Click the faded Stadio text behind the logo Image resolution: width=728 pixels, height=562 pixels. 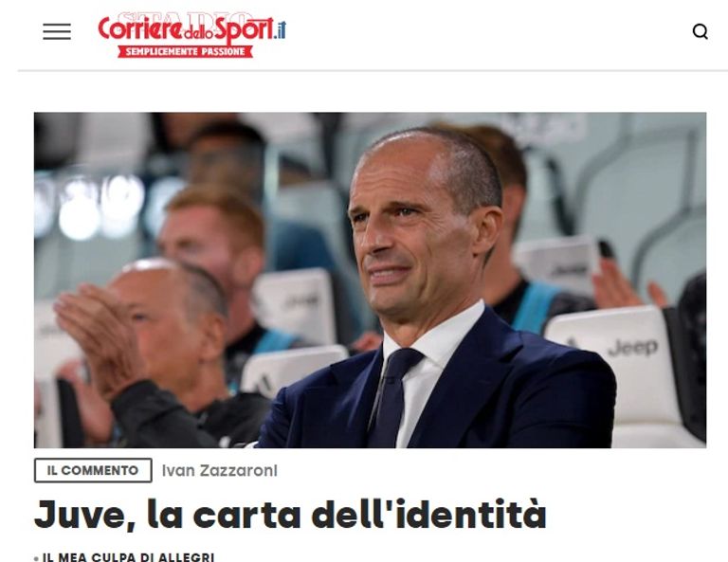(x=185, y=18)
